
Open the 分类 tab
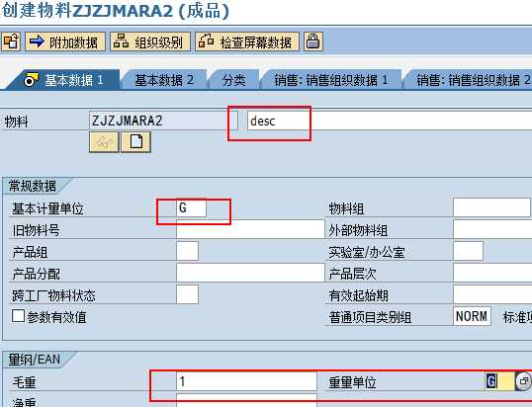(x=233, y=80)
